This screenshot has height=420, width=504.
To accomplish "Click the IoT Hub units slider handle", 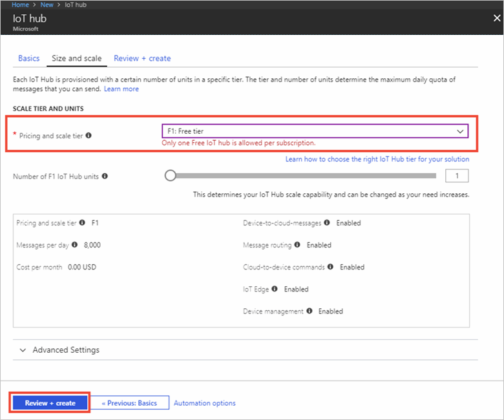I will click(171, 176).
